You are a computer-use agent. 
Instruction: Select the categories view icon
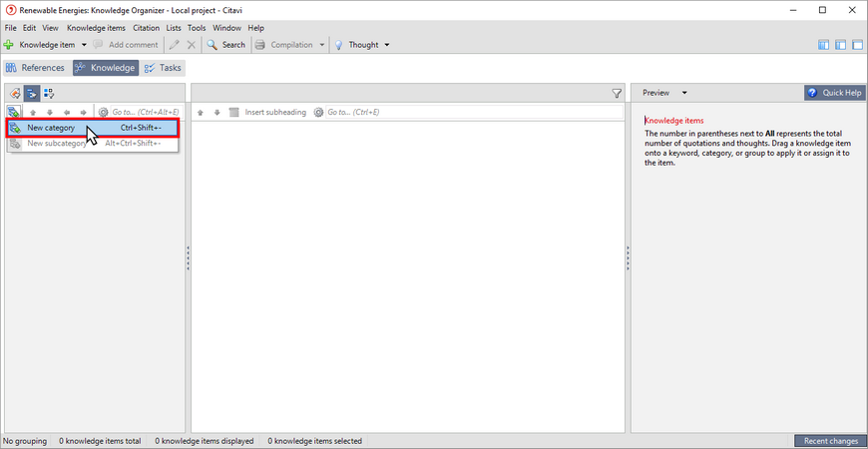[32, 93]
